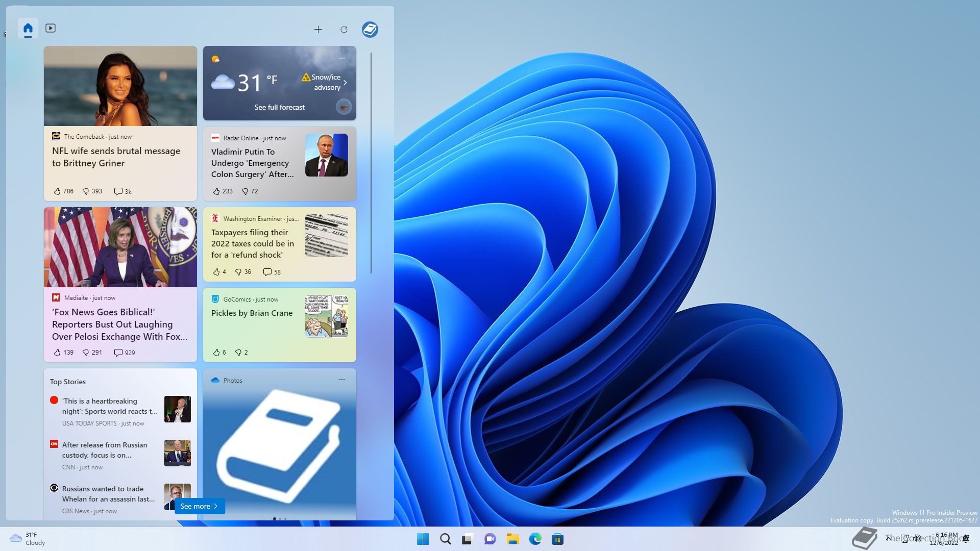Click the Putin article thumbnail

point(327,155)
